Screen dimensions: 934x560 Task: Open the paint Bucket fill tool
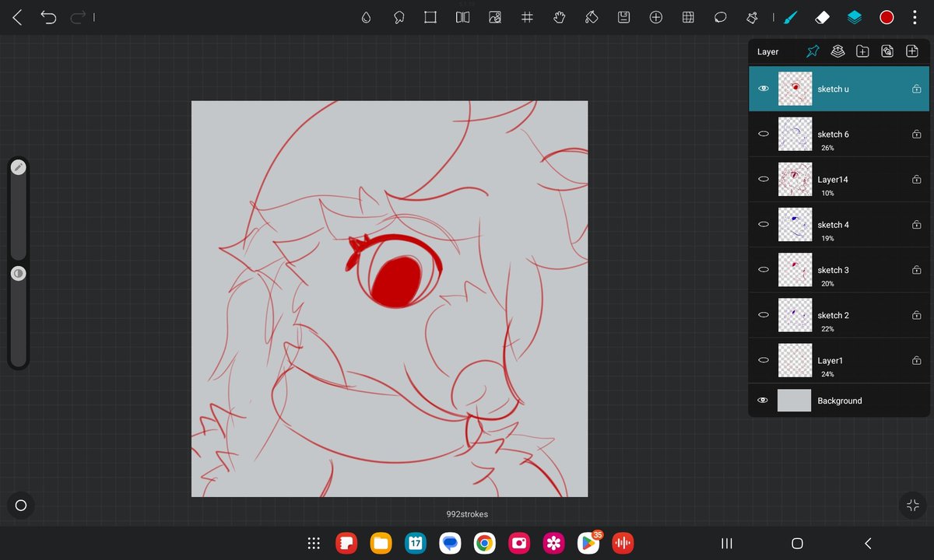(592, 17)
